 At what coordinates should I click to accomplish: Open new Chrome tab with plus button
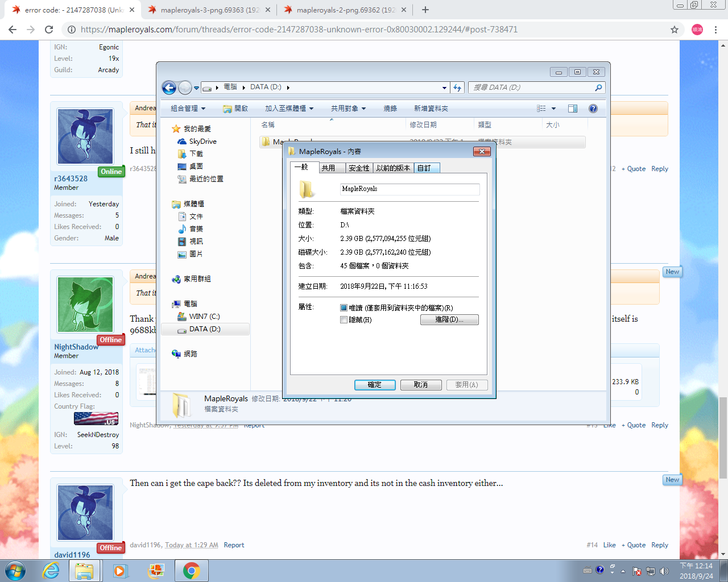tap(425, 10)
